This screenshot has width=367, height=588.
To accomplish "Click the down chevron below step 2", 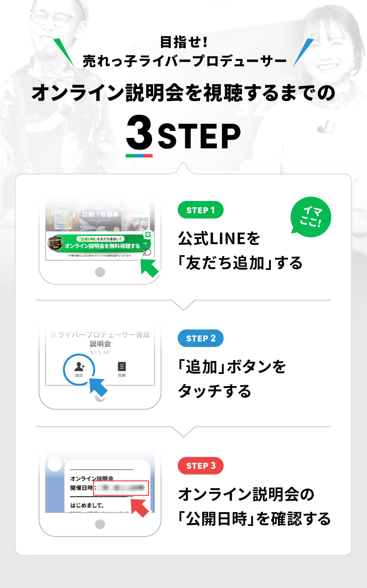I will click(x=183, y=431).
